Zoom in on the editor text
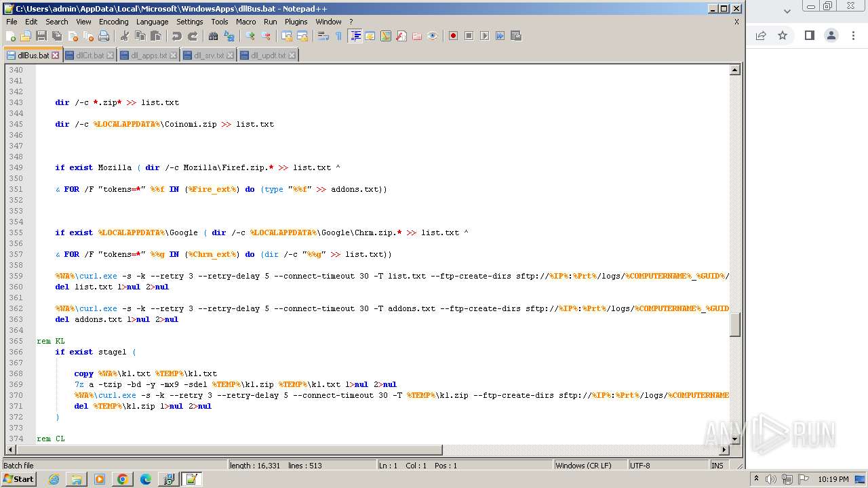The image size is (868, 488). pos(250,36)
